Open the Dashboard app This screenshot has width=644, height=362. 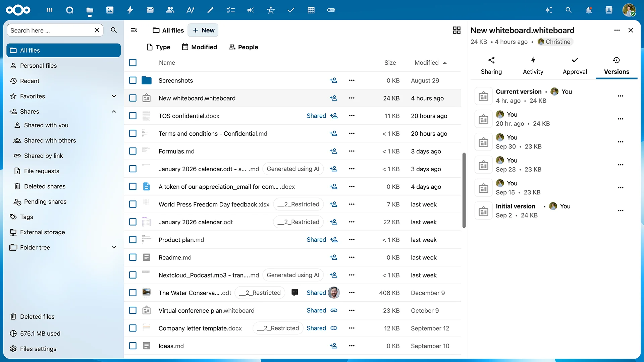pyautogui.click(x=49, y=10)
